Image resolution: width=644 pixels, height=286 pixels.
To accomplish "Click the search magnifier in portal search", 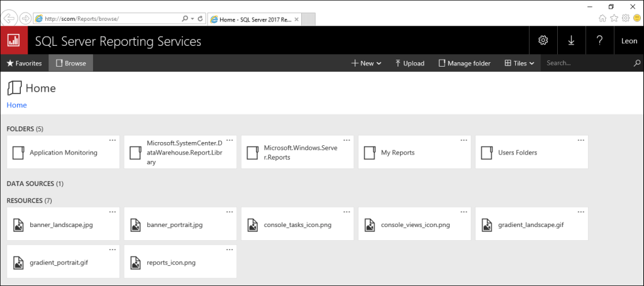I will click(x=637, y=63).
